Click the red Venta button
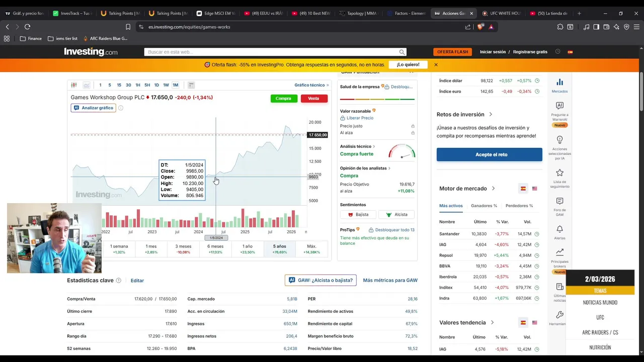This screenshot has height=362, width=644. pos(314,99)
